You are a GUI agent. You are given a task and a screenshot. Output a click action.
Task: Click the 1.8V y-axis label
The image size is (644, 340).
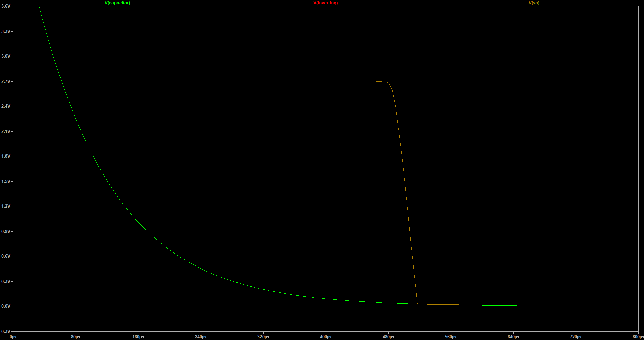pyautogui.click(x=6, y=156)
